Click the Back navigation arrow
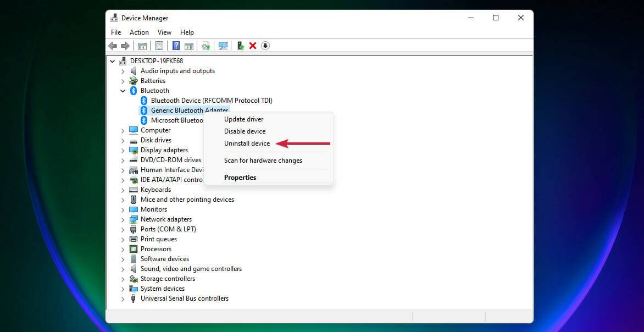644x332 pixels. coord(113,46)
